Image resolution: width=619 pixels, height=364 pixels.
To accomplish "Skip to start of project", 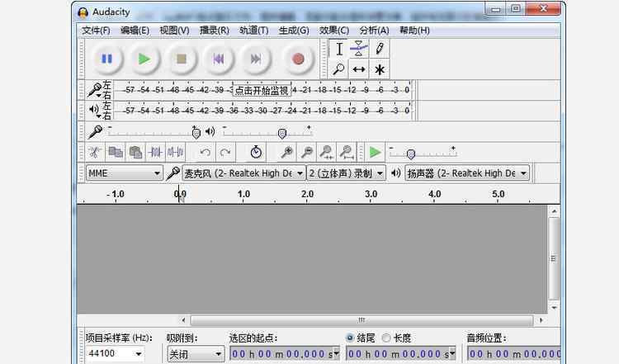I will pyautogui.click(x=219, y=59).
